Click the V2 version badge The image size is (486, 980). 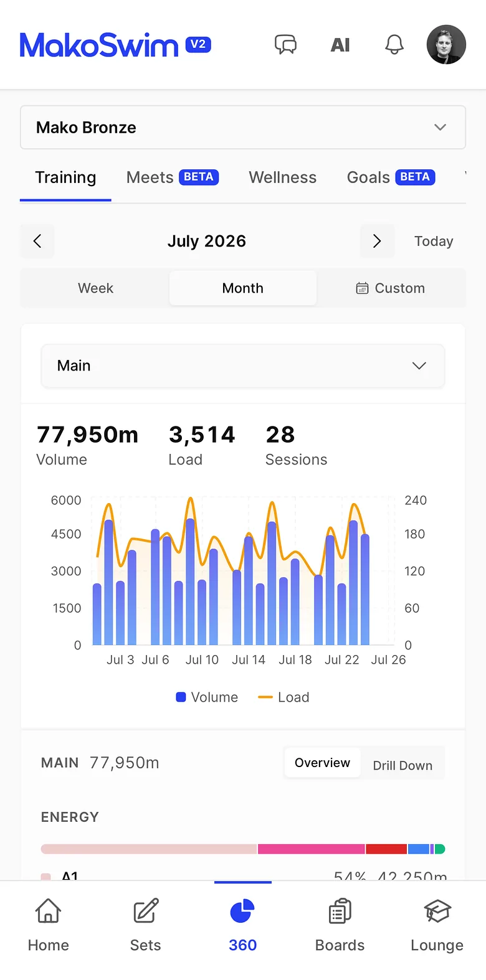coord(198,44)
